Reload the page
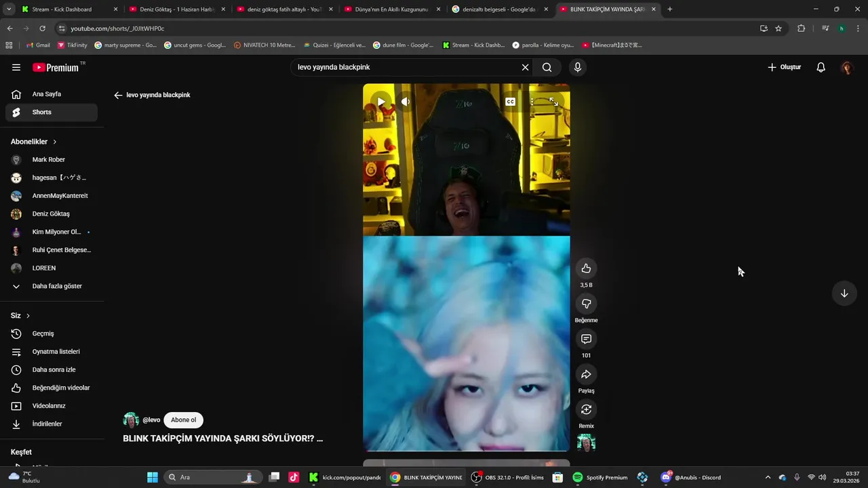Screen dimensions: 868x488 click(42, 28)
